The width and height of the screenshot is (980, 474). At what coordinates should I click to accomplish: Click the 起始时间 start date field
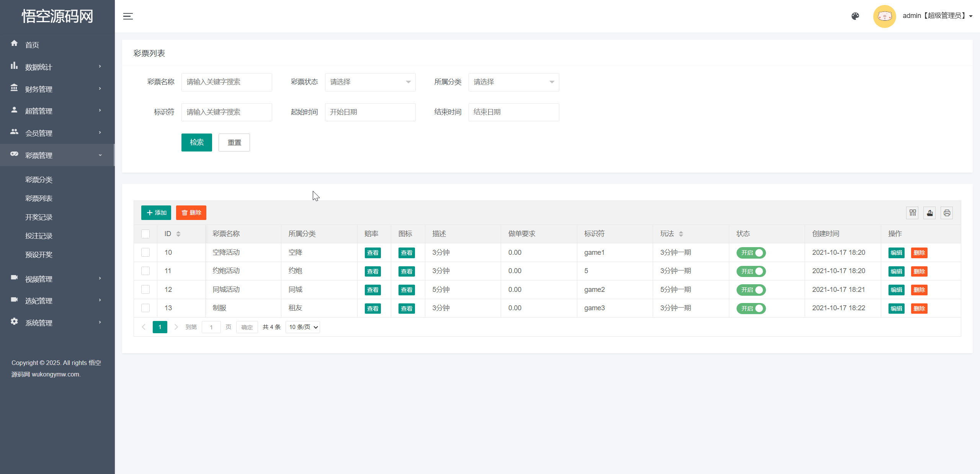370,112
